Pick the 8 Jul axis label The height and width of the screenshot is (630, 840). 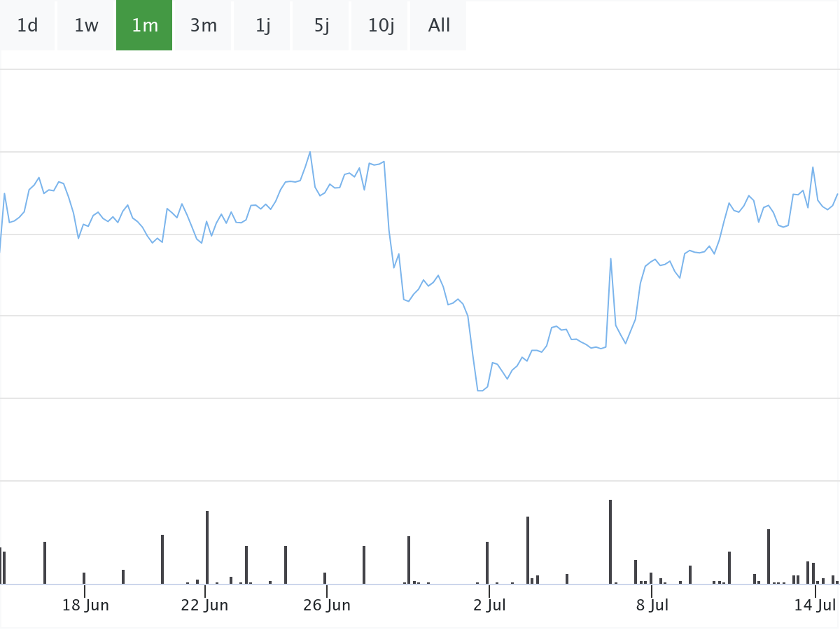coord(652,605)
